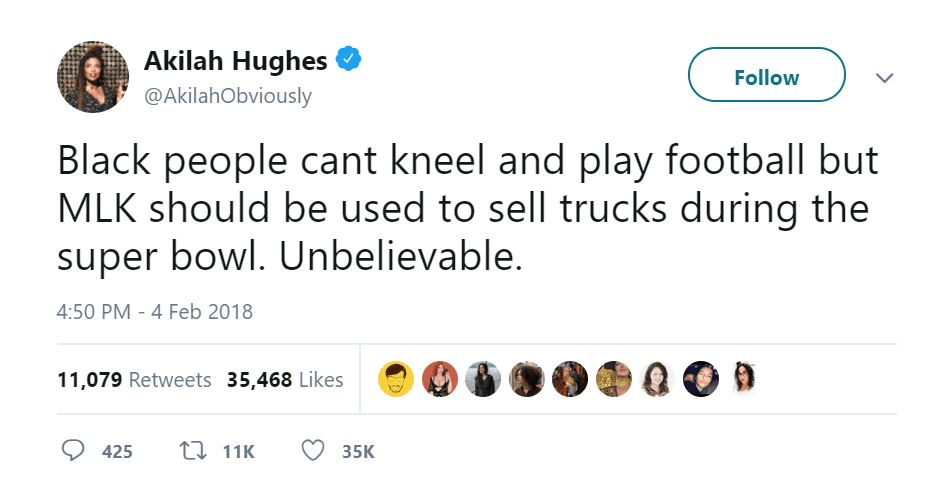The width and height of the screenshot is (947, 484).
Task: Click the red-haired woman liker avatar
Action: 440,379
